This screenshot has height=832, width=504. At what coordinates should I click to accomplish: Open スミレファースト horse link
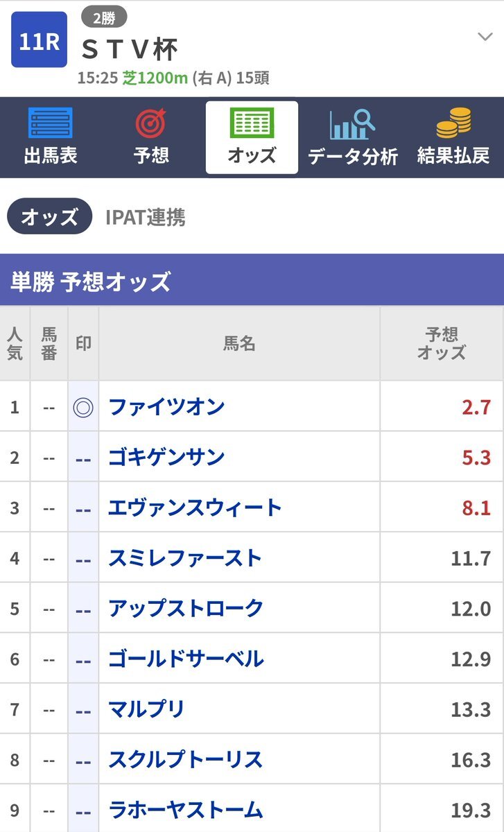[x=184, y=558]
